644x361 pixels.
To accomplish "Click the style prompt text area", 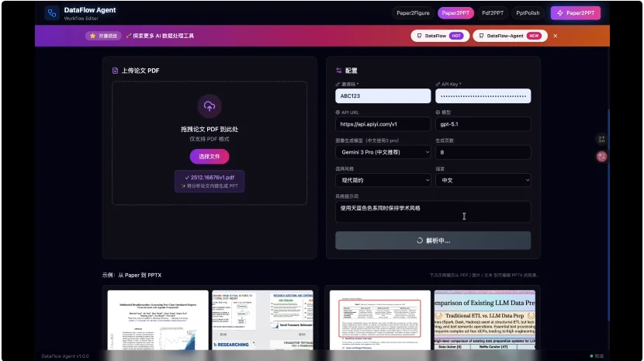I will click(433, 211).
